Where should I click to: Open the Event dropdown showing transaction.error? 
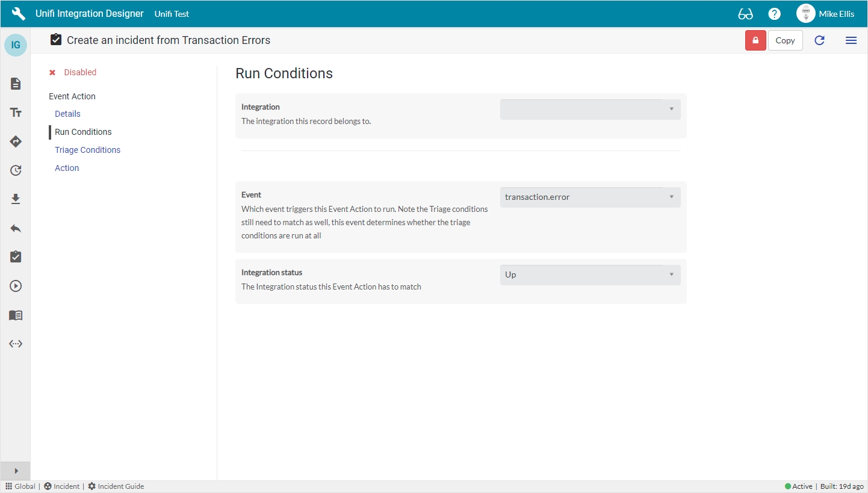(x=590, y=197)
